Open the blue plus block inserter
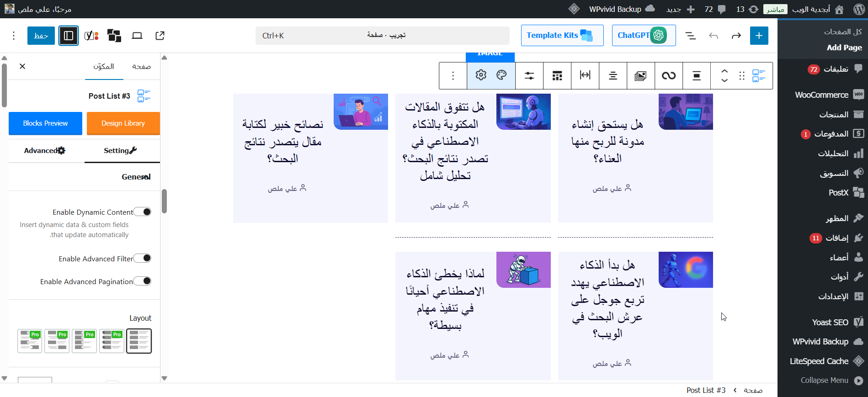The width and height of the screenshot is (868, 397). 759,36
